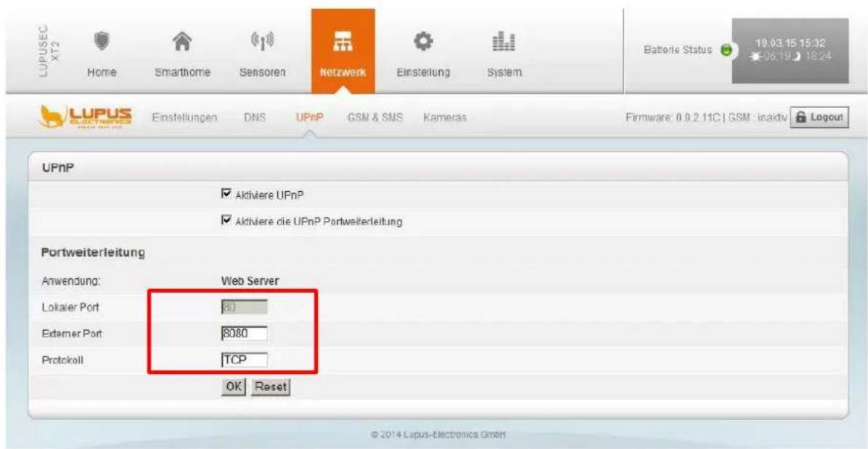The width and height of the screenshot is (868, 449).
Task: Click the Lupus Electronics logo
Action: pyautogui.click(x=83, y=118)
